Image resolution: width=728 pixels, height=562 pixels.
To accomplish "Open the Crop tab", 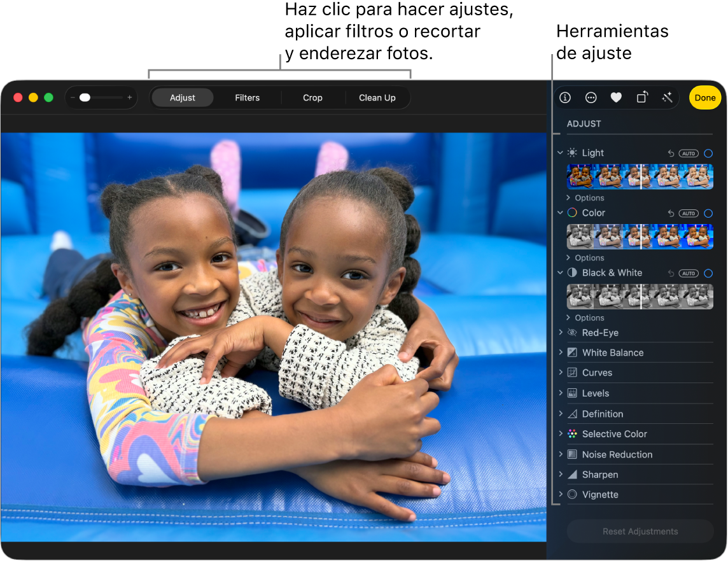I will click(x=312, y=97).
